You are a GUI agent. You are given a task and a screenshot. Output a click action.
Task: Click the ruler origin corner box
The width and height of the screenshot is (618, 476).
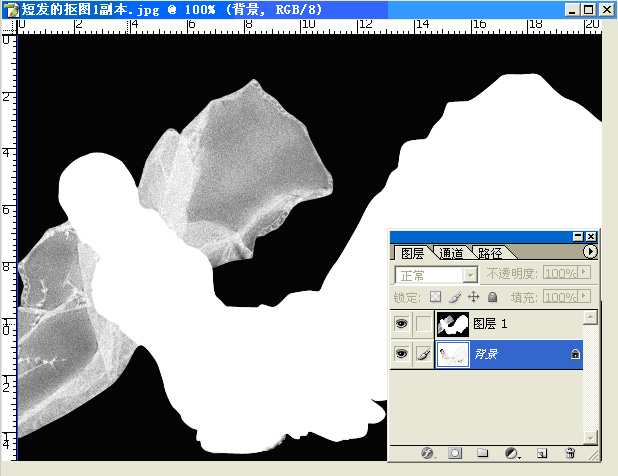click(9, 27)
